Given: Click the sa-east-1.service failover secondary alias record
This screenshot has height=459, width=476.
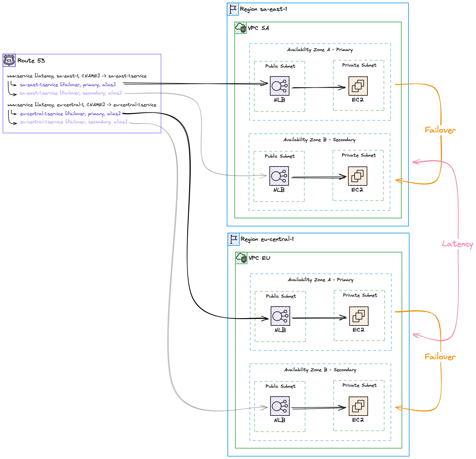Looking at the screenshot, I should (70, 93).
